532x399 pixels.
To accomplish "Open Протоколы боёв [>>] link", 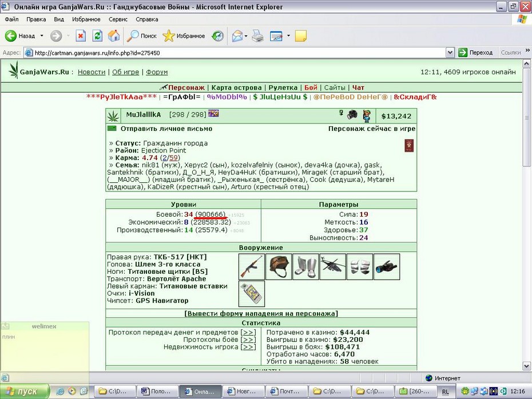I will (220, 340).
